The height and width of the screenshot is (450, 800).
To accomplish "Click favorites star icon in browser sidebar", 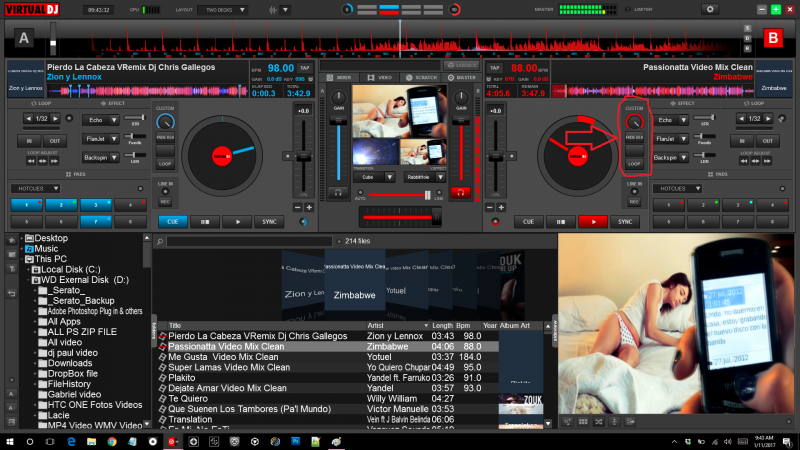I will pos(12,240).
